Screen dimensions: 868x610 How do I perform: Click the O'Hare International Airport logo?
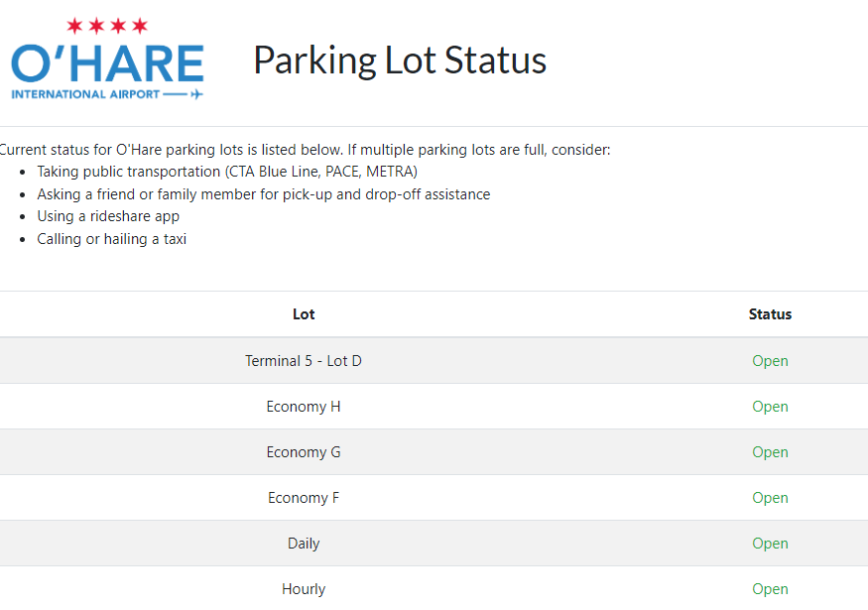[x=107, y=59]
